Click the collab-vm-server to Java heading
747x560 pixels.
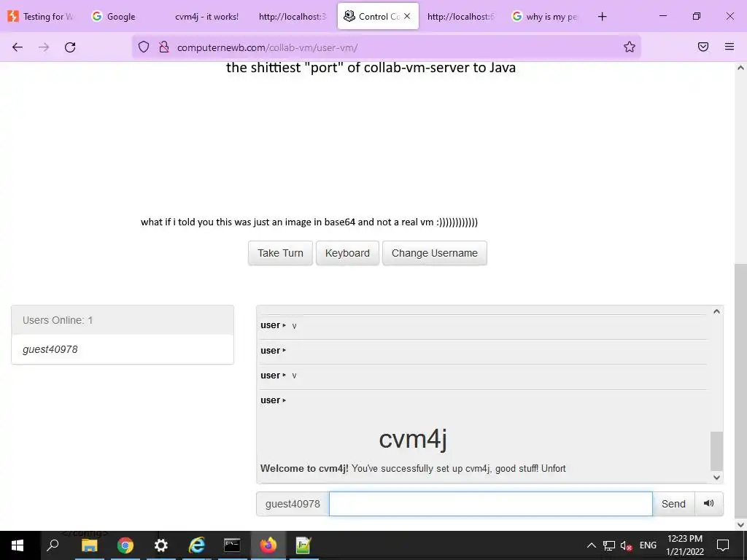pos(371,68)
